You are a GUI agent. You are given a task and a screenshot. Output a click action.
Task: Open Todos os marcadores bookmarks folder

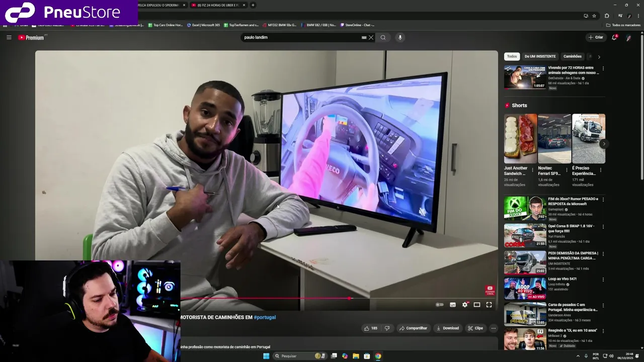click(623, 25)
